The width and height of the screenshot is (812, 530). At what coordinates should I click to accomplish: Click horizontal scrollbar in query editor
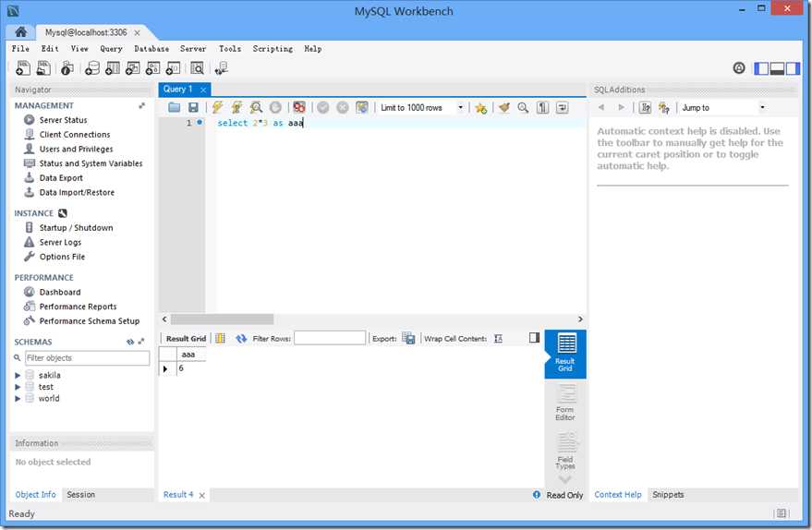(x=222, y=319)
